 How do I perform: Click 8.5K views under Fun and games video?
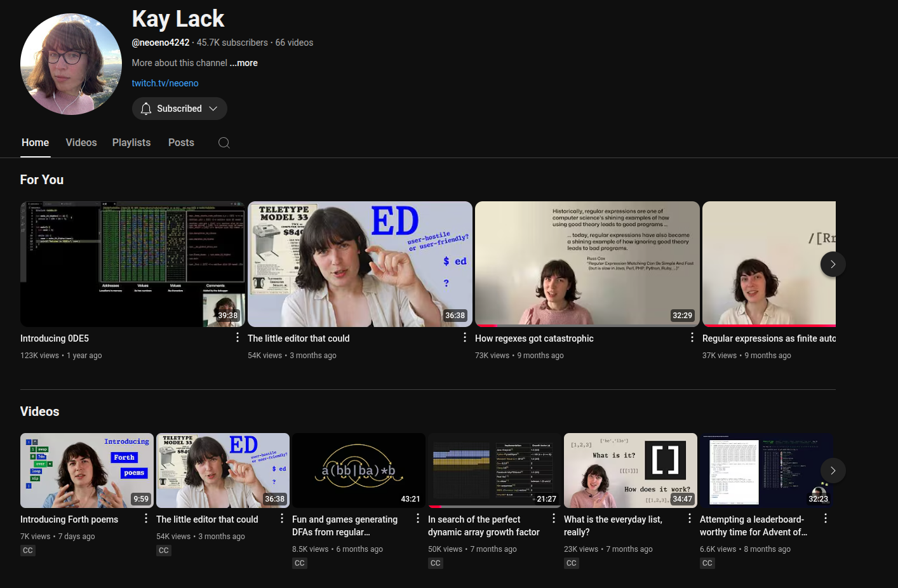pos(311,549)
